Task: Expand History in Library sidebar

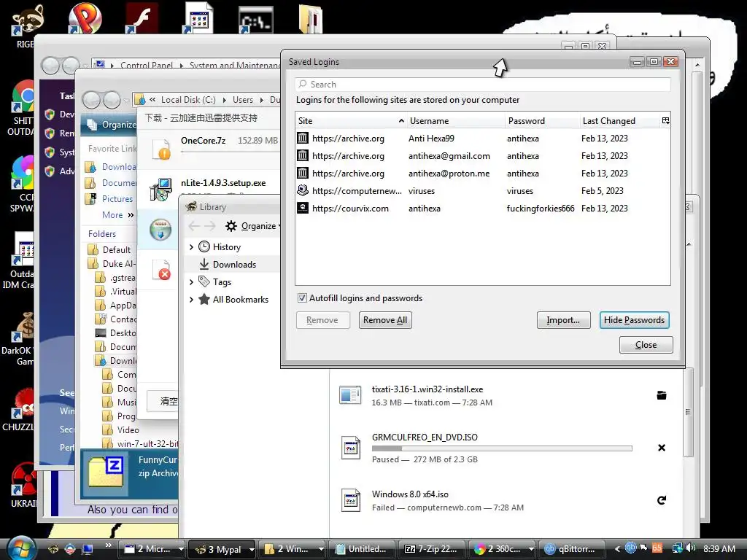Action: pos(191,246)
